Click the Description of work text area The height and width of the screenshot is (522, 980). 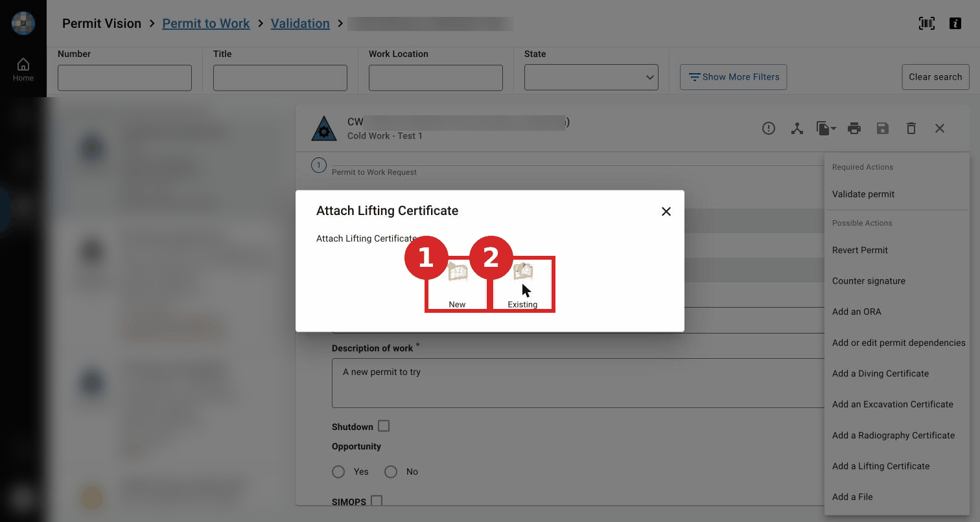point(577,383)
